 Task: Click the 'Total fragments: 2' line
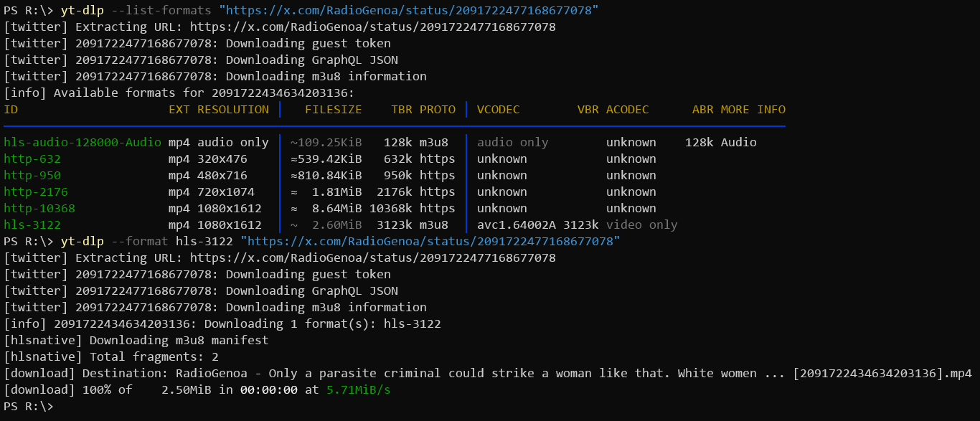[x=111, y=356]
